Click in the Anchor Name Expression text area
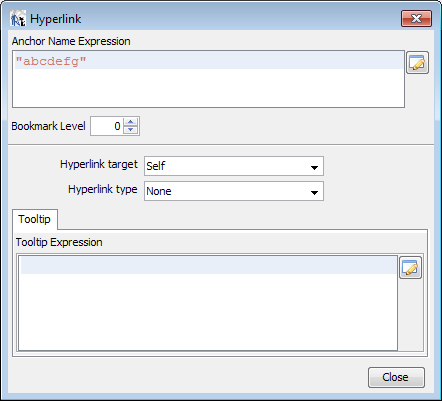The height and width of the screenshot is (401, 442). point(208,79)
